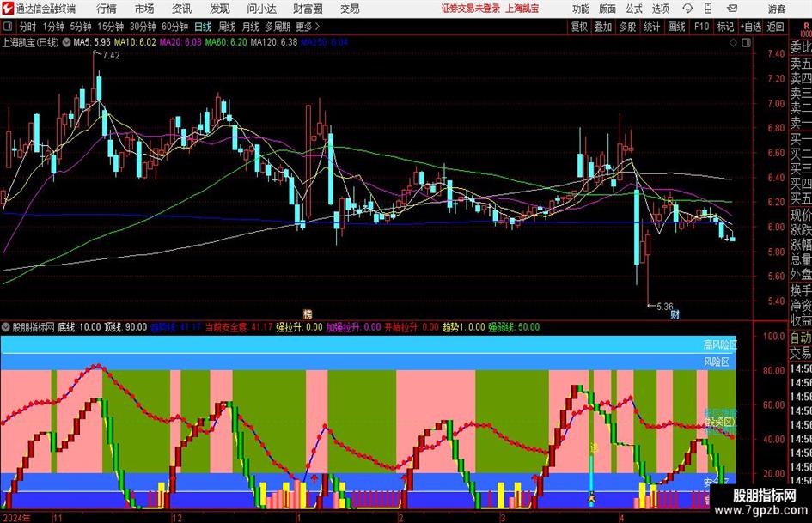Open the 发现 menu
Viewport: 812px width, 523px height.
pyautogui.click(x=220, y=9)
